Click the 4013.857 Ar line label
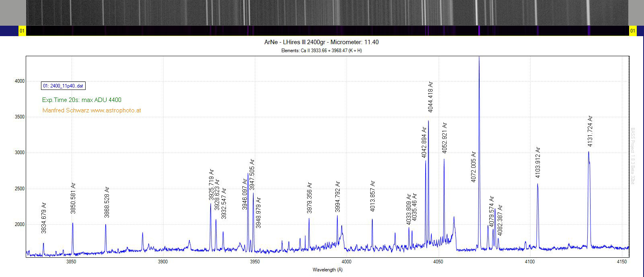The height and width of the screenshot is (277, 644). point(373,196)
